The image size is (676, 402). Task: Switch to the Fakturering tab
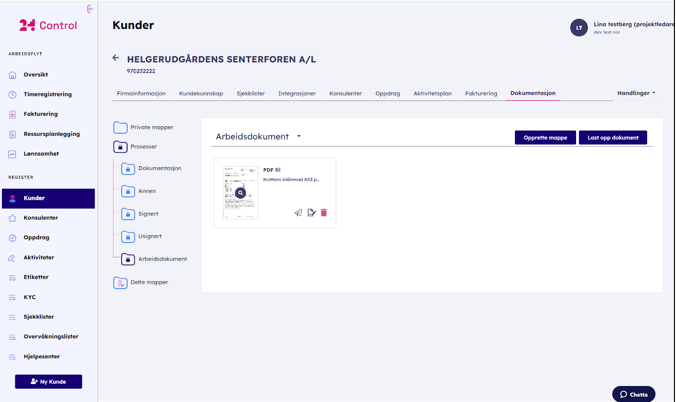(x=481, y=94)
